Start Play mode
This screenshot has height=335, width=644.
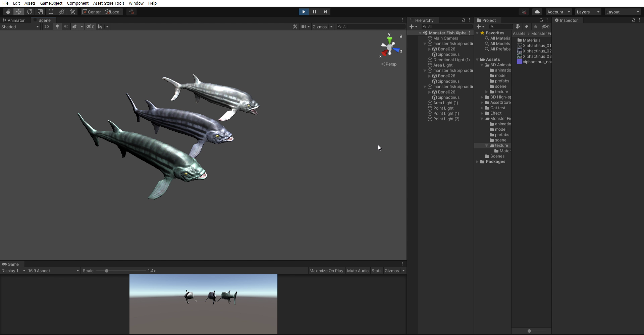pyautogui.click(x=304, y=12)
